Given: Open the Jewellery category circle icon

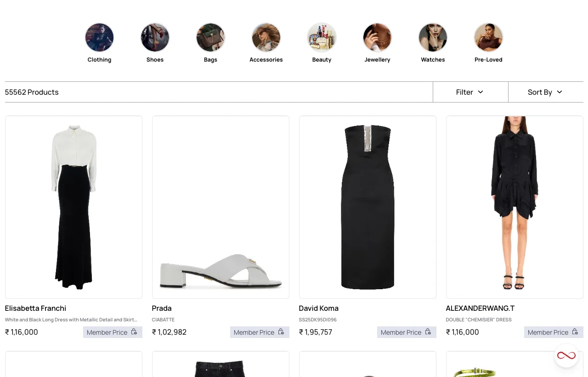Looking at the screenshot, I should (377, 38).
